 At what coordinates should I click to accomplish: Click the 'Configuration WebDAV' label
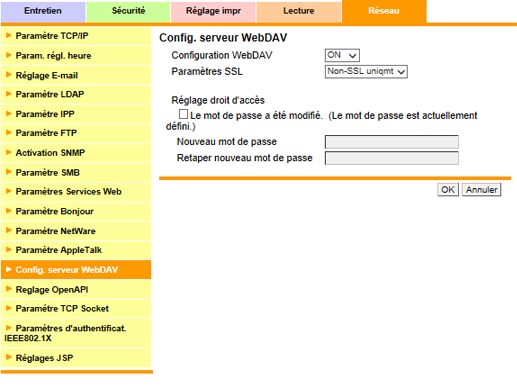click(222, 55)
